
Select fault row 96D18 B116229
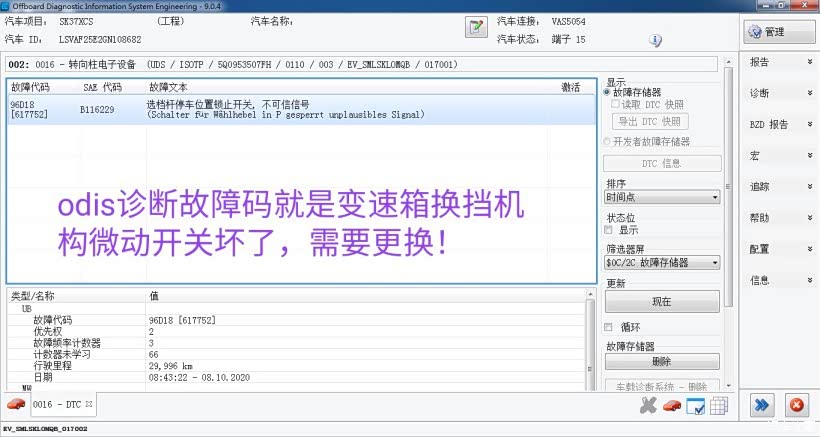(301, 110)
